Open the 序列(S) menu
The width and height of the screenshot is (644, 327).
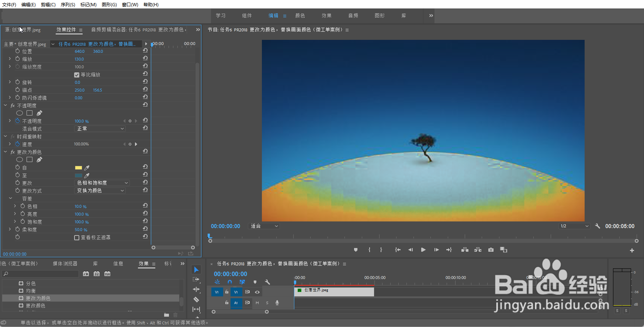coord(67,4)
